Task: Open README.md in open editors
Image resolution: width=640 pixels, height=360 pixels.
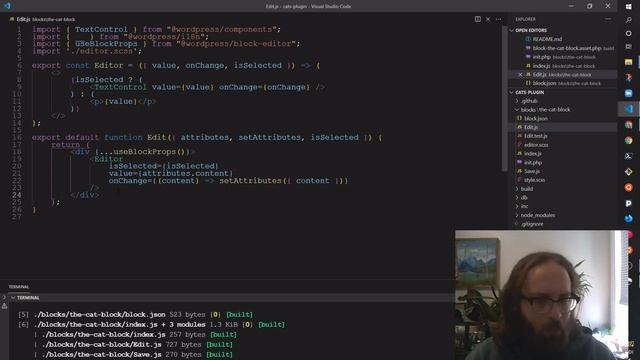Action: [x=547, y=39]
